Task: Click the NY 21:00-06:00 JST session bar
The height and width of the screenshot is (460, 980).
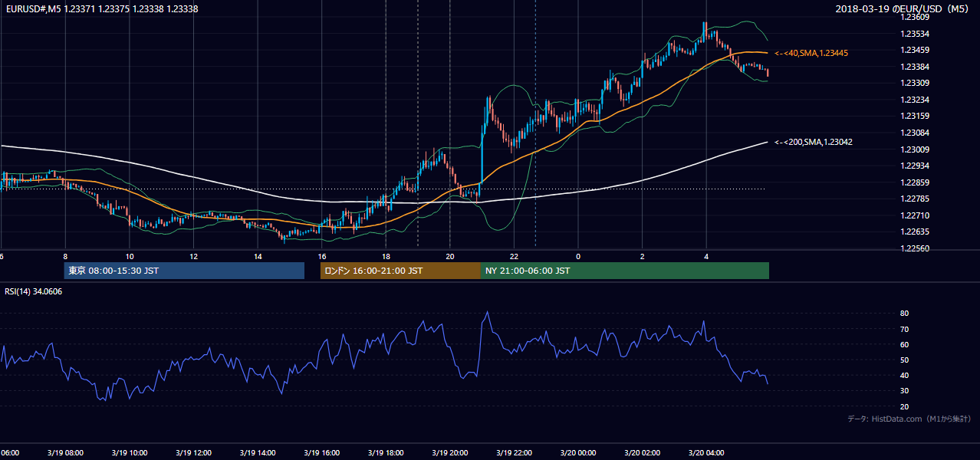Action: (x=625, y=271)
